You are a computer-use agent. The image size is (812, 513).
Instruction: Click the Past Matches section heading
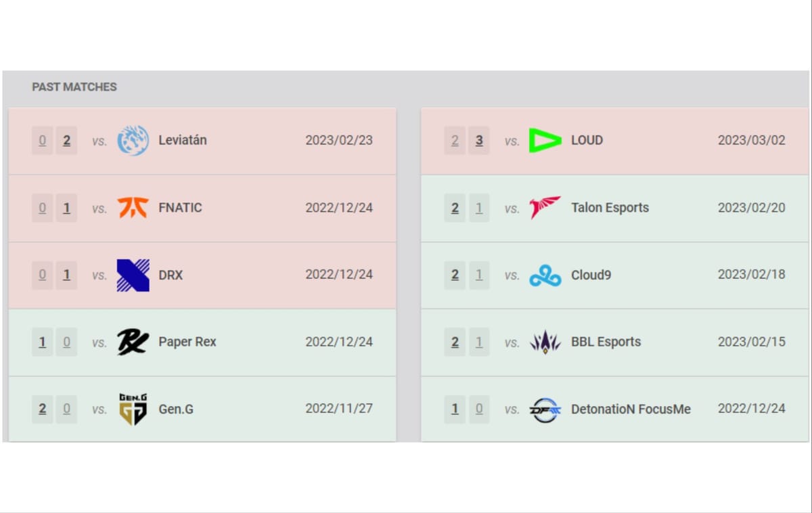74,87
